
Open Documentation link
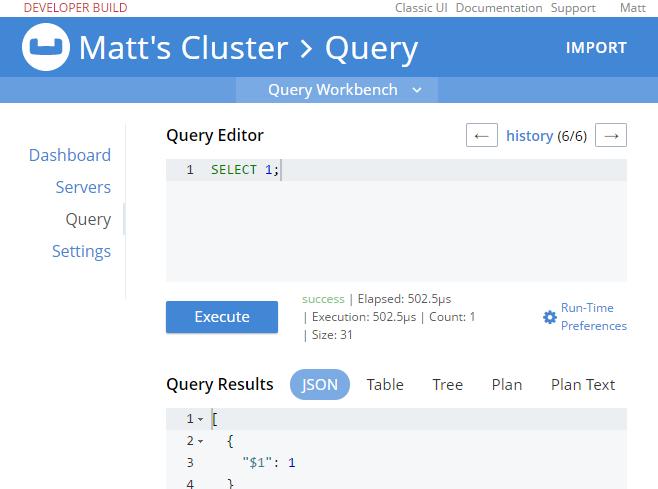[499, 8]
